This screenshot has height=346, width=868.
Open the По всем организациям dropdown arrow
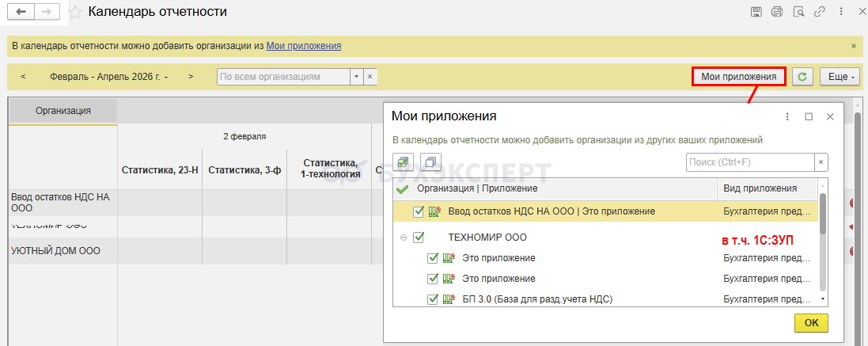coord(356,77)
